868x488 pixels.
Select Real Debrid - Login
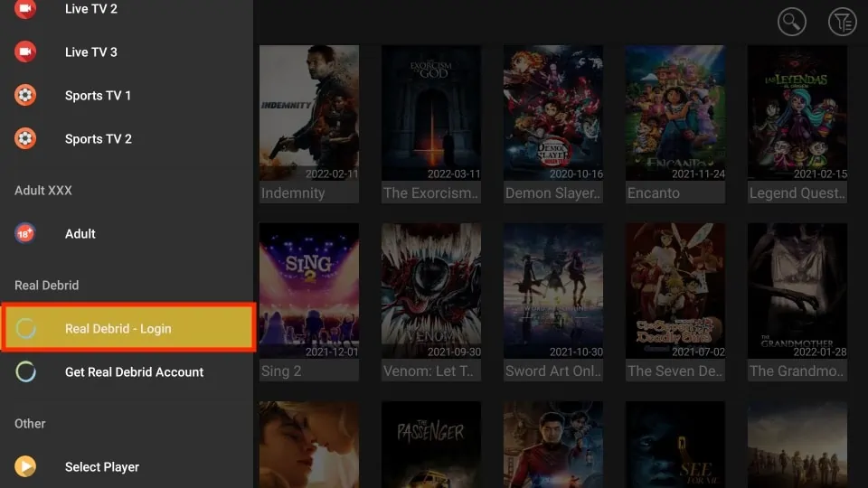[128, 328]
